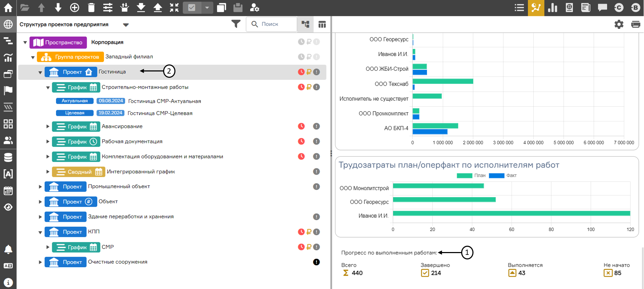This screenshot has width=644, height=289.
Task: Switch to tree structure view
Action: 305,24
